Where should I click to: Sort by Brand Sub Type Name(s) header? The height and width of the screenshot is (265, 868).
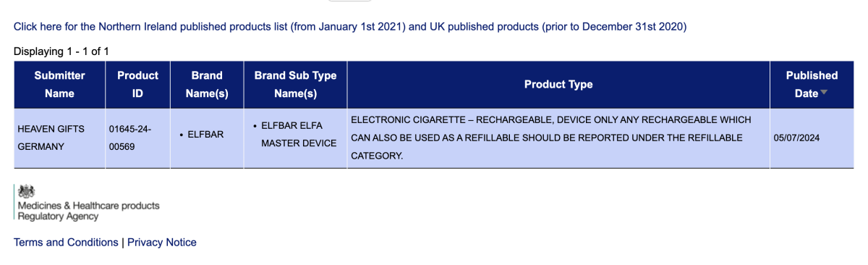click(295, 85)
